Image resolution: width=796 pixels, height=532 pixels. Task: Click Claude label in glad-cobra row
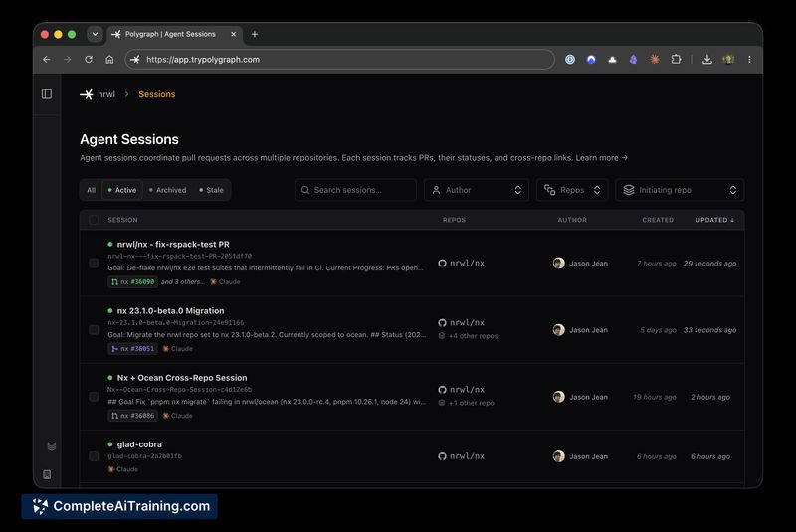coord(122,469)
